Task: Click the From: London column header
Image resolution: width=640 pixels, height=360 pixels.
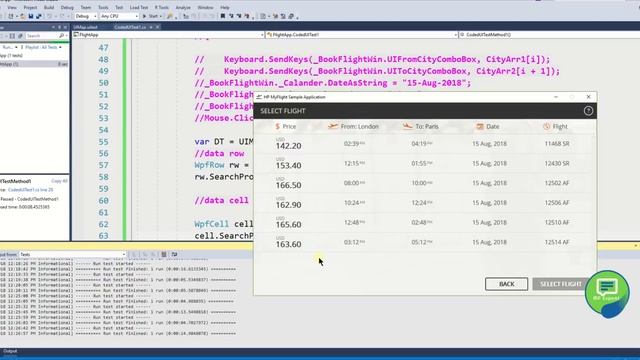Action: (353, 127)
